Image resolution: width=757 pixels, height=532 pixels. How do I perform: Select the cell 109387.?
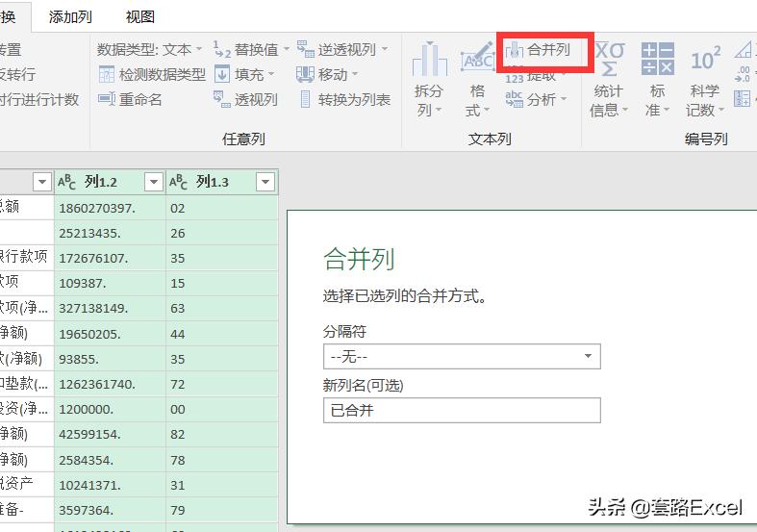[110, 284]
